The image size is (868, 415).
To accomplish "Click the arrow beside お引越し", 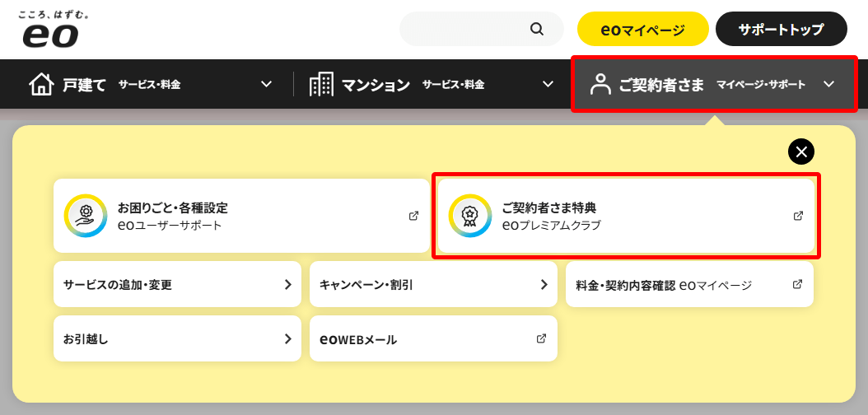I will click(x=288, y=338).
